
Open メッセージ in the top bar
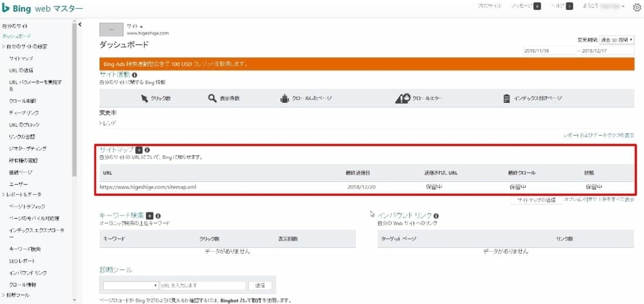pos(521,6)
